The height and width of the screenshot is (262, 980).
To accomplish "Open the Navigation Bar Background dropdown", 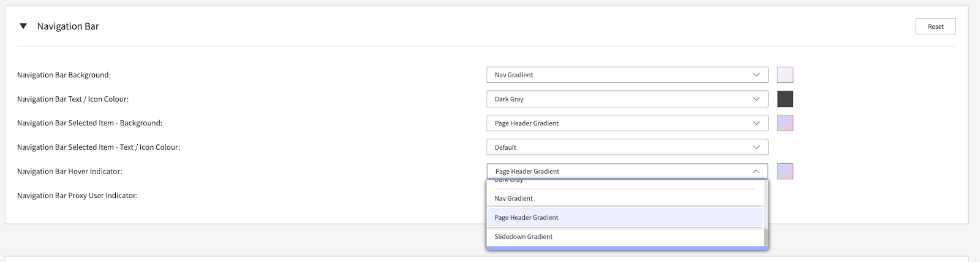I will pyautogui.click(x=627, y=75).
